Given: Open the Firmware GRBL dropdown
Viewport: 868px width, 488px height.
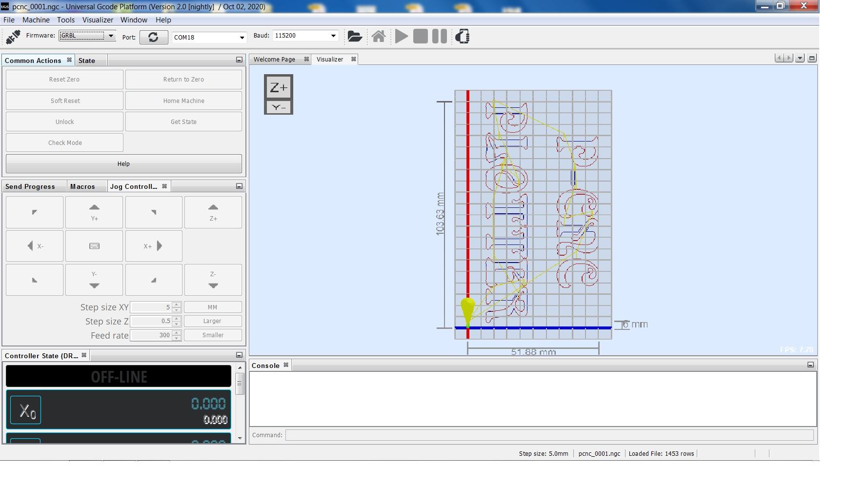Looking at the screenshot, I should click(x=111, y=36).
